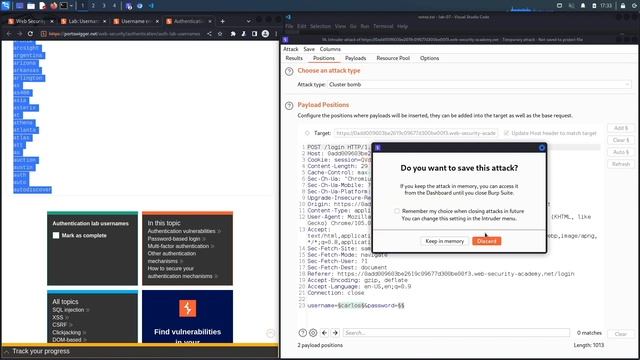The height and width of the screenshot is (360, 640).
Task: Switch to Authentication browser tab
Action: coord(189,21)
